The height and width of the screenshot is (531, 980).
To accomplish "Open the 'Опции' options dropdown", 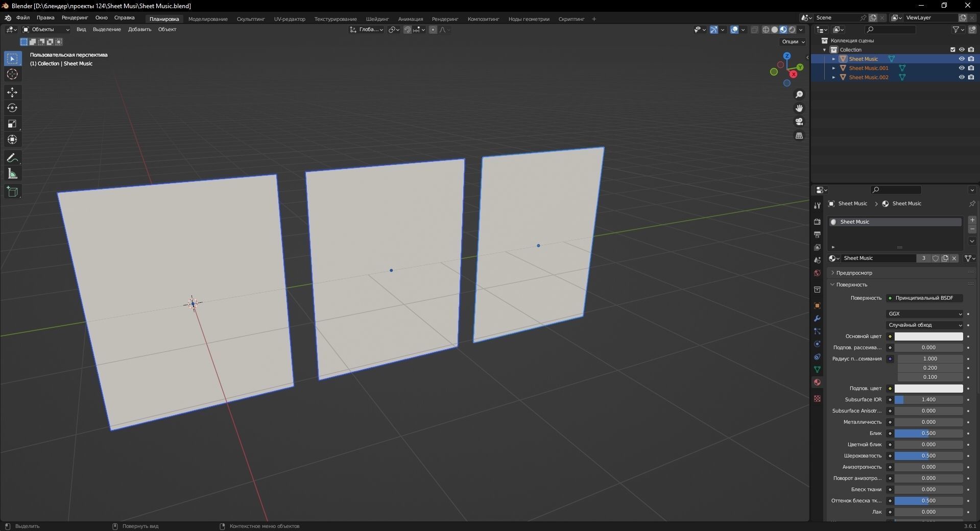I will click(x=793, y=42).
